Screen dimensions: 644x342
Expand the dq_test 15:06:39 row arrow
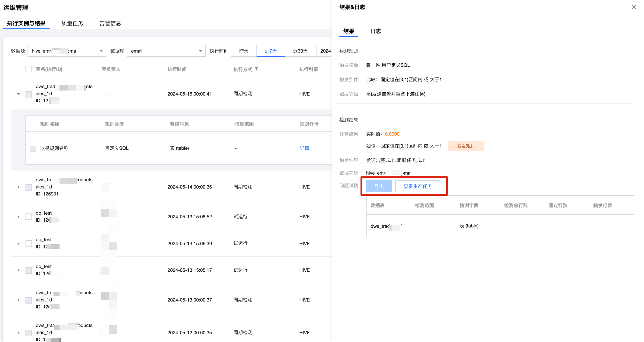[x=18, y=244]
